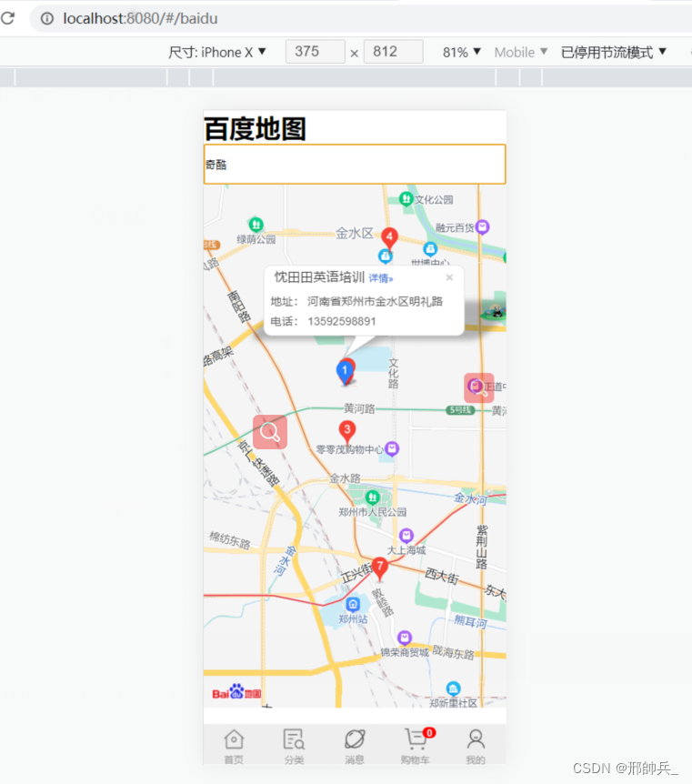This screenshot has width=692, height=784.
Task: Edit the height field showing 812
Action: point(394,52)
